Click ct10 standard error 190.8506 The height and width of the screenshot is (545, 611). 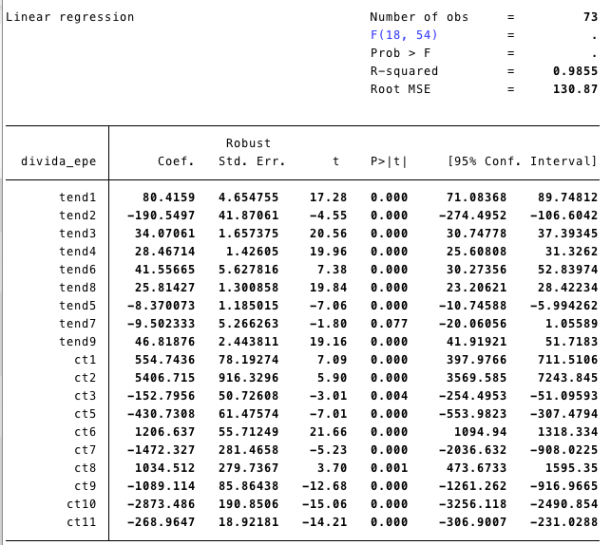(251, 502)
